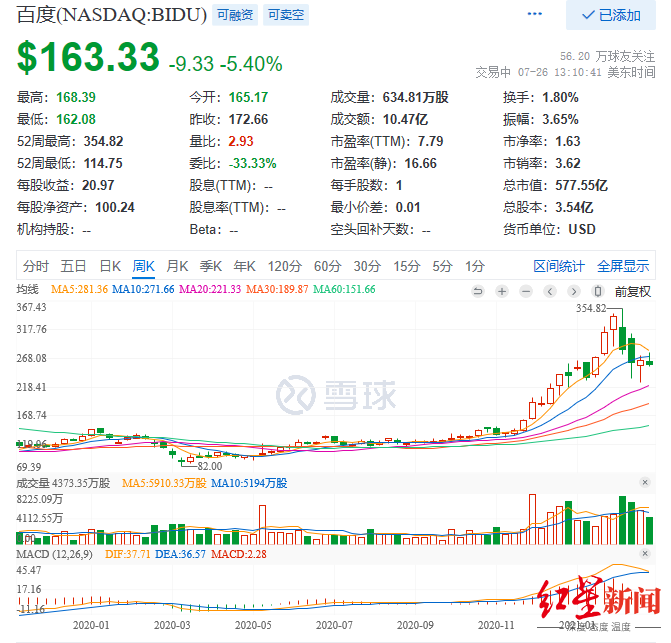The image size is (671, 643).
Task: Click the 2020-07 date axis label
Action: coord(334,625)
